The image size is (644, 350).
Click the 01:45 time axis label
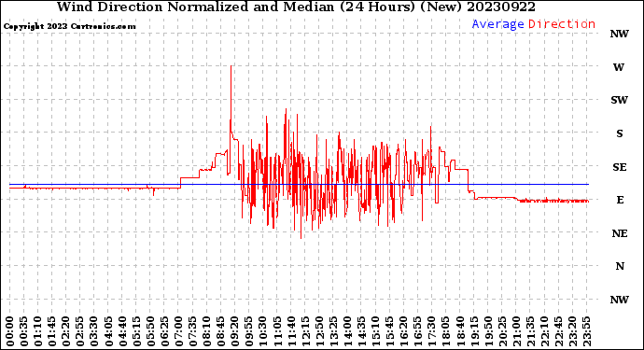coord(51,331)
